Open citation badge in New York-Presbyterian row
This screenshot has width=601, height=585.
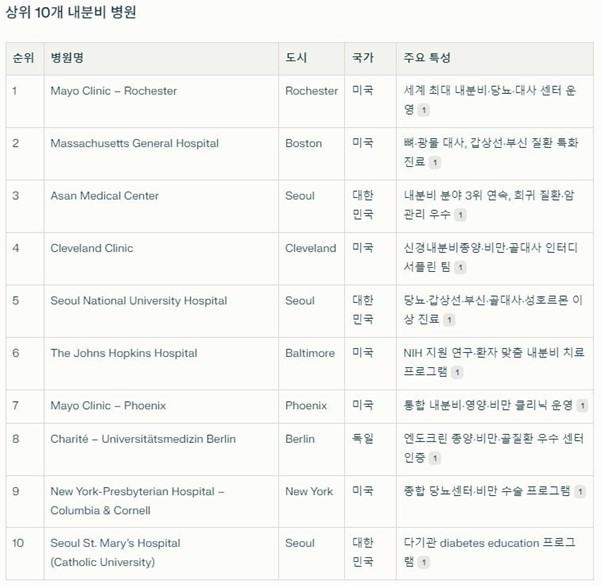point(580,491)
